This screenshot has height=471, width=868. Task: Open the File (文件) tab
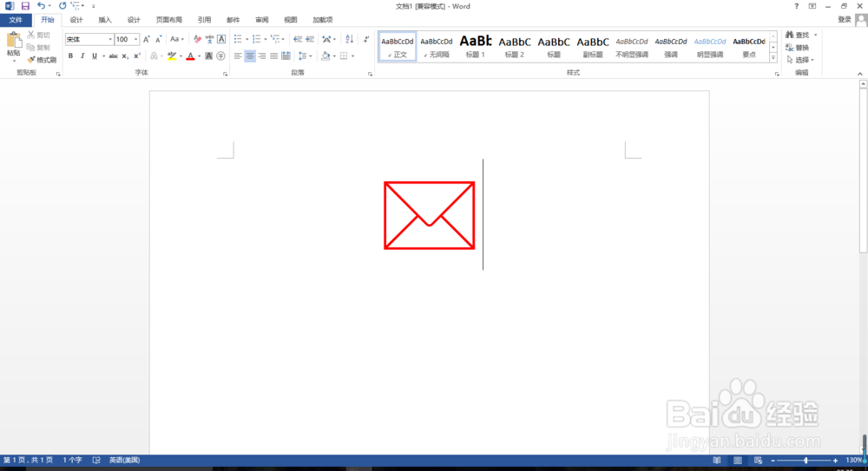point(16,20)
